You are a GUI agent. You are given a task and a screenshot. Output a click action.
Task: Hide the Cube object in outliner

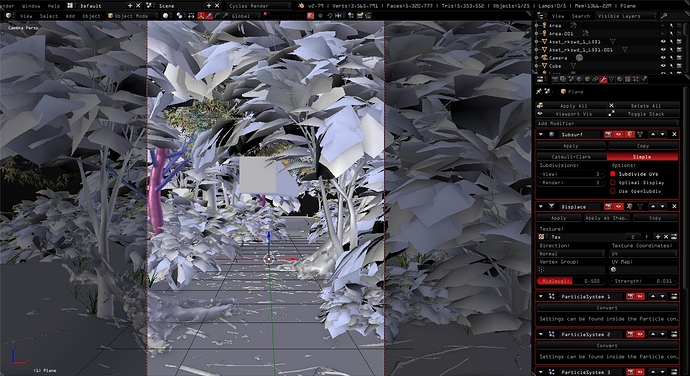pyautogui.click(x=663, y=66)
